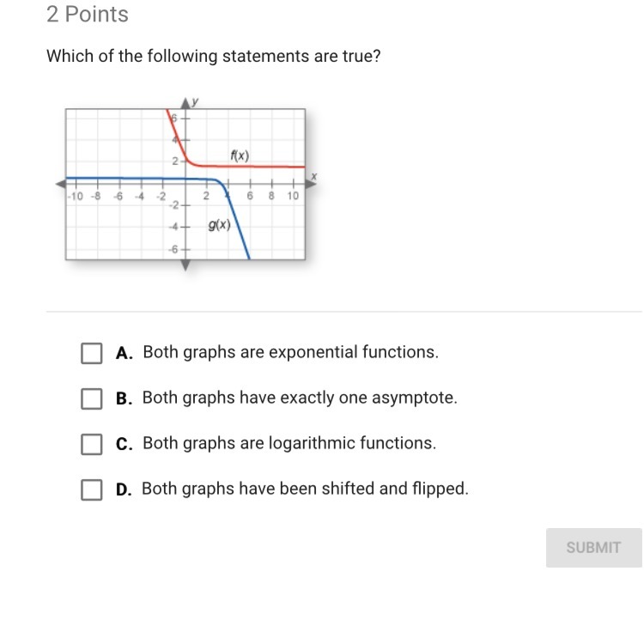Check the box for answer B
Image resolution: width=644 pixels, height=644 pixels.
92,398
